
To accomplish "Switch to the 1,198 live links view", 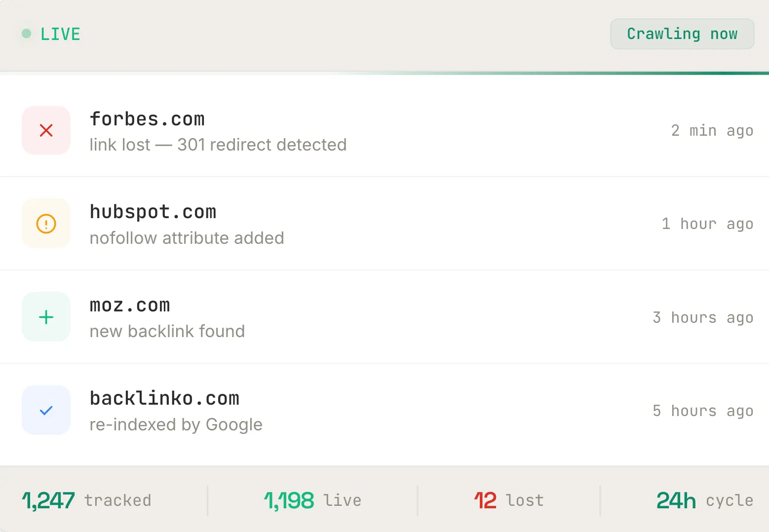I will coord(312,500).
